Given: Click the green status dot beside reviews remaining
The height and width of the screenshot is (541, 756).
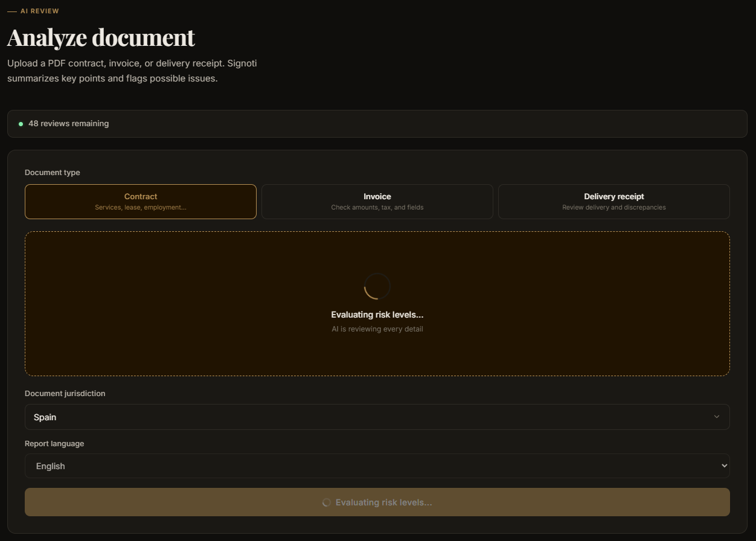Looking at the screenshot, I should [x=21, y=124].
